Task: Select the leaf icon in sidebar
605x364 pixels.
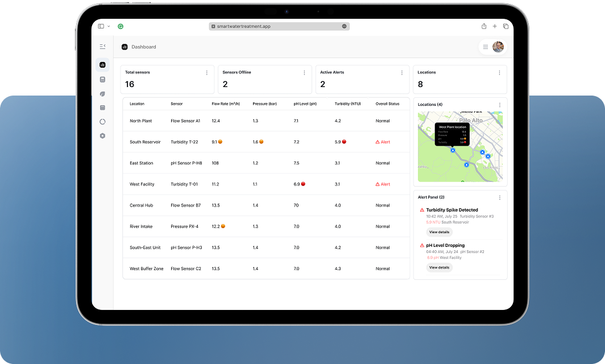Action: [x=102, y=94]
